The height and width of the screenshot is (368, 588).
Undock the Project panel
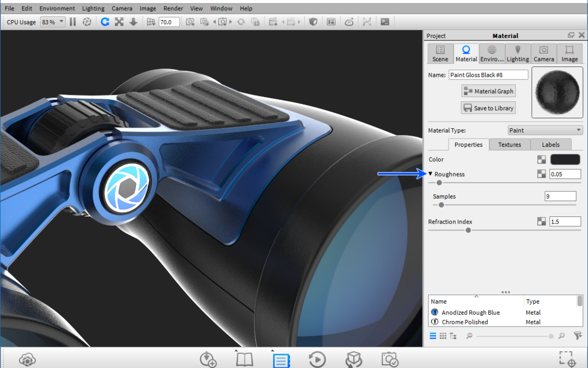pos(571,35)
